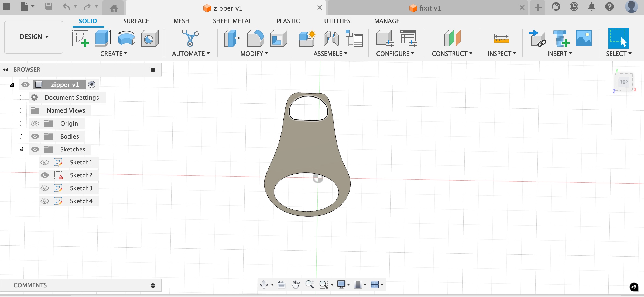Collapse the Sketches folder

22,149
